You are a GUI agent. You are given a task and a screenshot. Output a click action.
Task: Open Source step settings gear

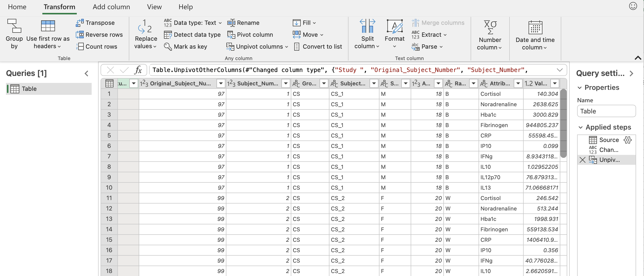click(x=627, y=140)
